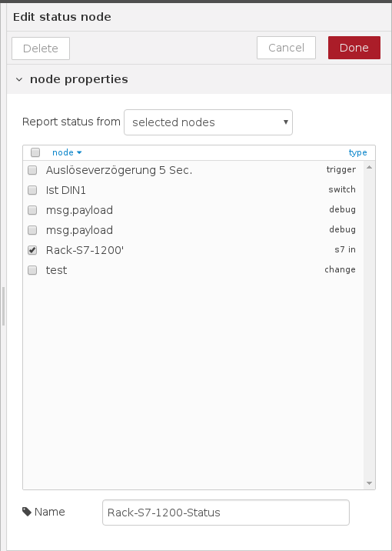
Task: Enable the Ist DIN1 switch node checkbox
Action: pos(32,190)
